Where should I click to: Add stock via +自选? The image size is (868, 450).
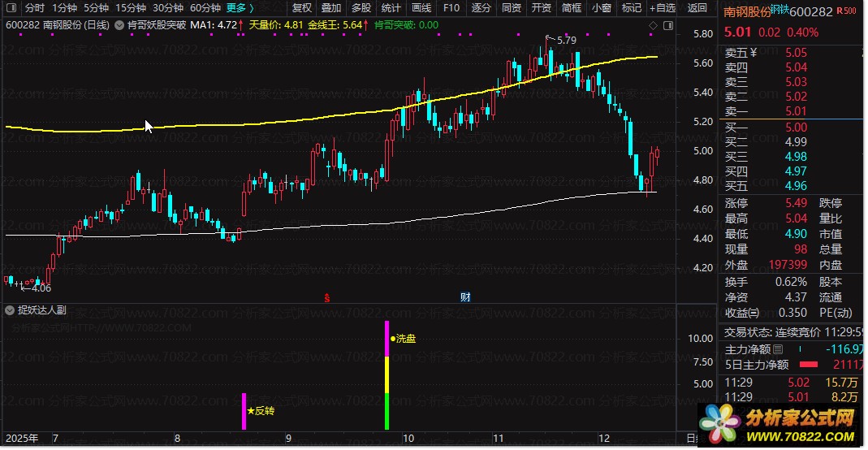pos(663,8)
